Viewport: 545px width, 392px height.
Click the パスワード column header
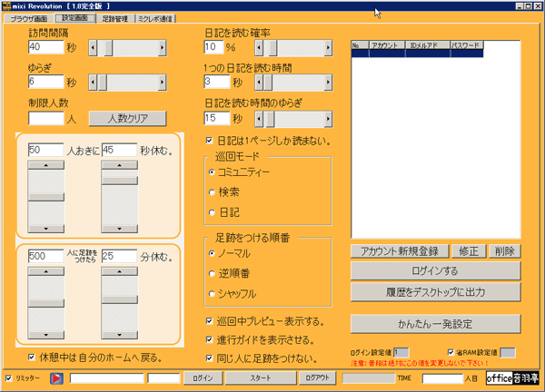[467, 45]
